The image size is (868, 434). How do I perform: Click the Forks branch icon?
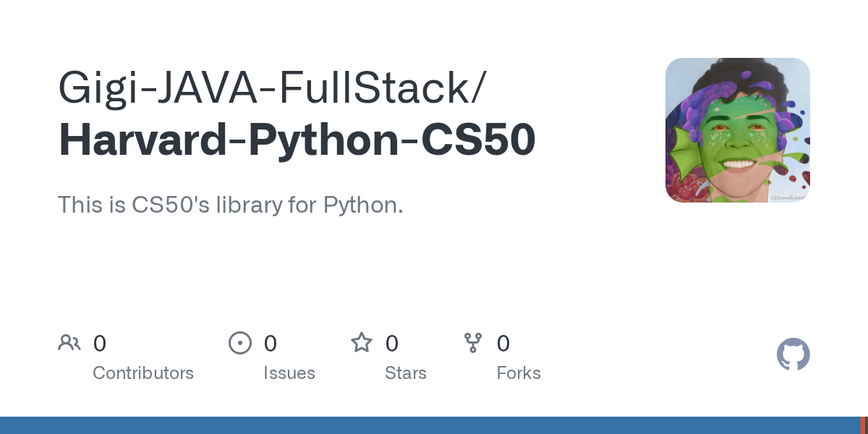pyautogui.click(x=473, y=343)
